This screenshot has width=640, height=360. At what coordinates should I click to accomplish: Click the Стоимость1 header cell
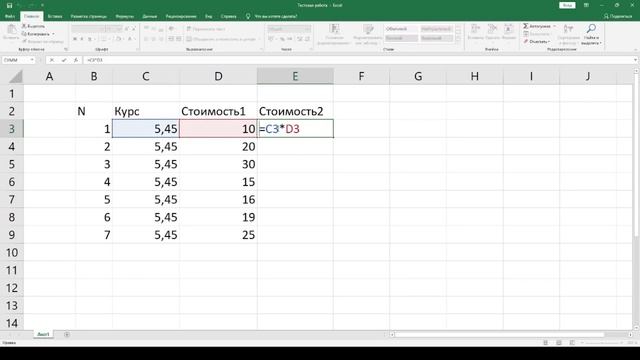click(x=218, y=111)
